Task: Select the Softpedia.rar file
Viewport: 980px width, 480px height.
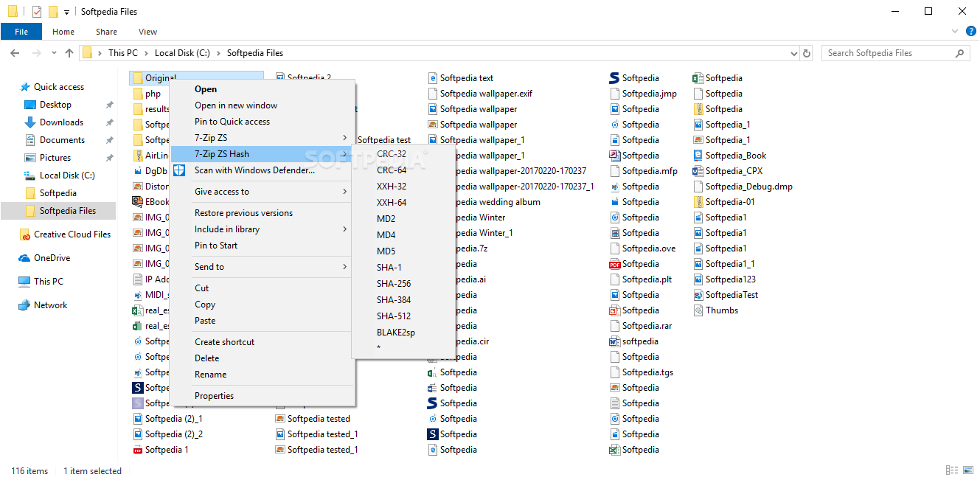Action: point(641,326)
